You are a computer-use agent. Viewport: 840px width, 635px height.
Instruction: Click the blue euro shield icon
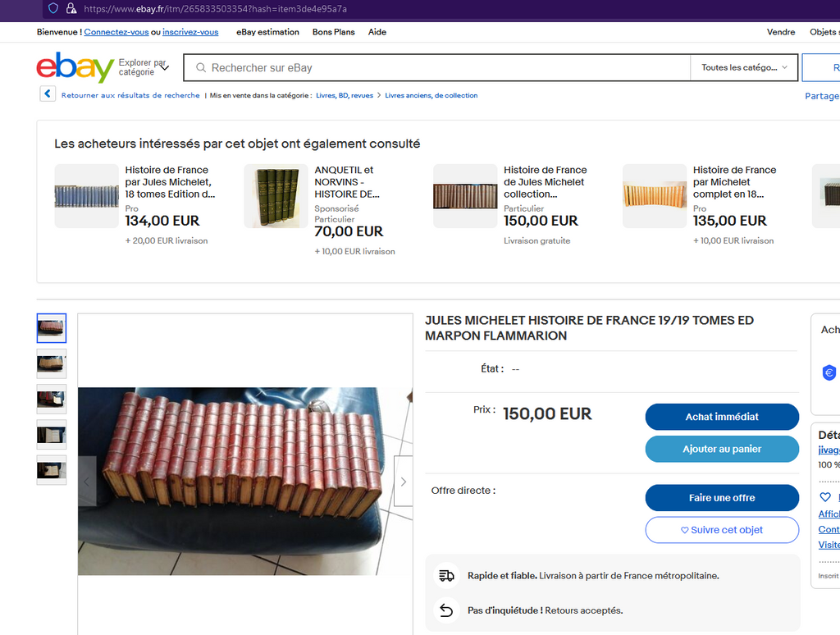point(829,372)
